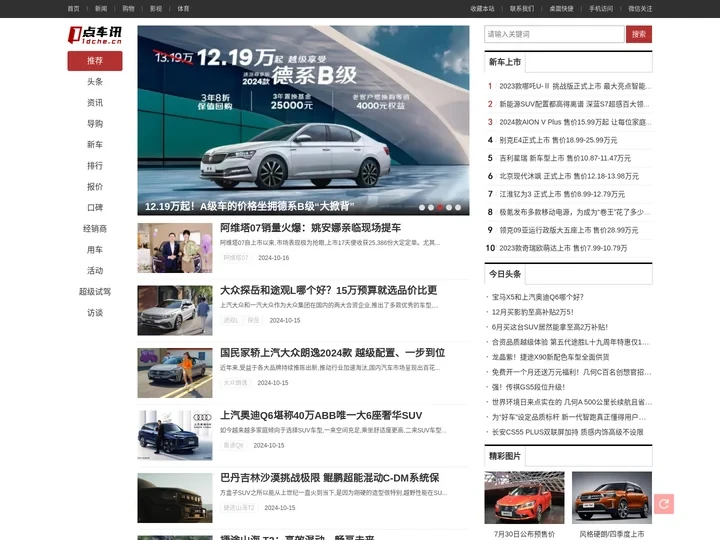Open 体育 in top navigation

coord(183,9)
